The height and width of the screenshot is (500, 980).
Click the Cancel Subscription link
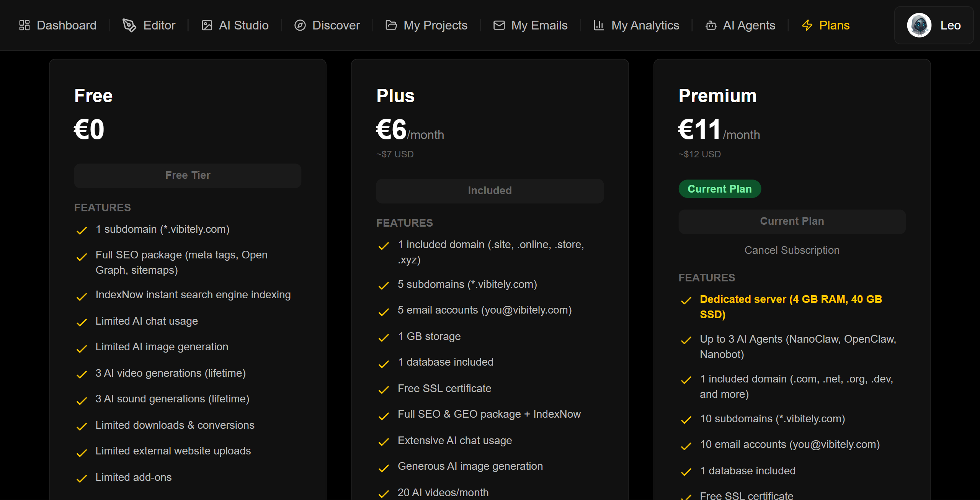[792, 250]
